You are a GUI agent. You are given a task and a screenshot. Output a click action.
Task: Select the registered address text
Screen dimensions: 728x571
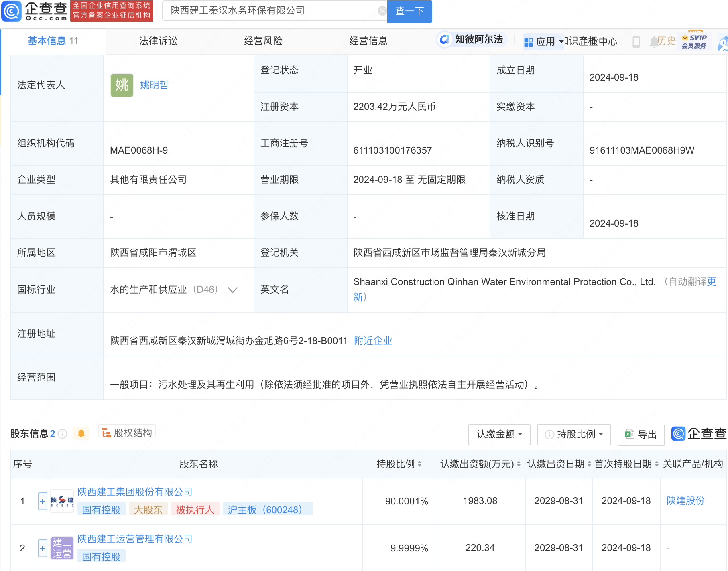229,341
